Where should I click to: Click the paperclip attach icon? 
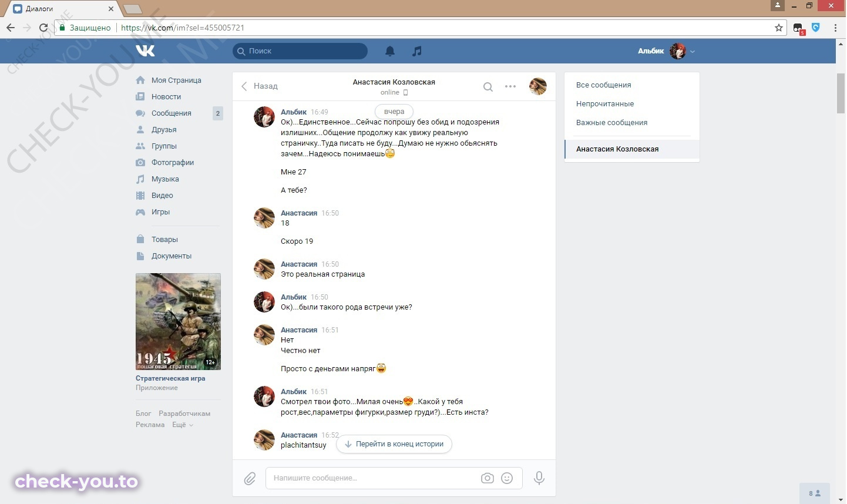250,478
